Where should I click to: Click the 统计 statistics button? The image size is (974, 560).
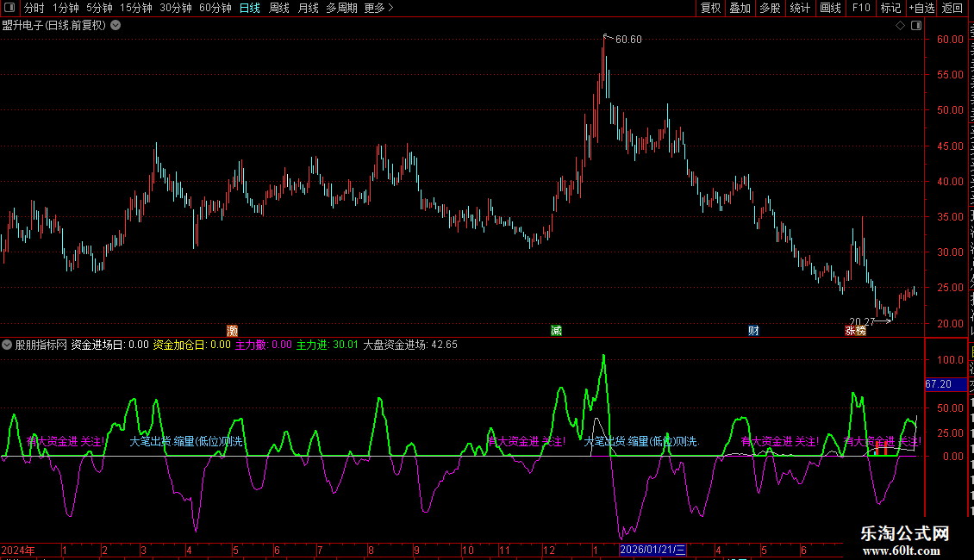[x=799, y=8]
